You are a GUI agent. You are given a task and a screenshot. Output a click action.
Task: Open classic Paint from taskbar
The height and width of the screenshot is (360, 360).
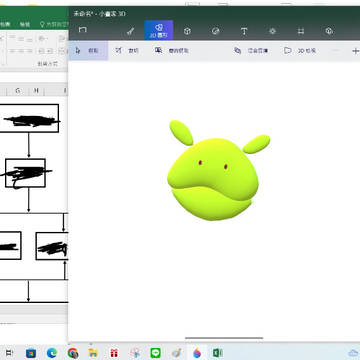click(176, 353)
